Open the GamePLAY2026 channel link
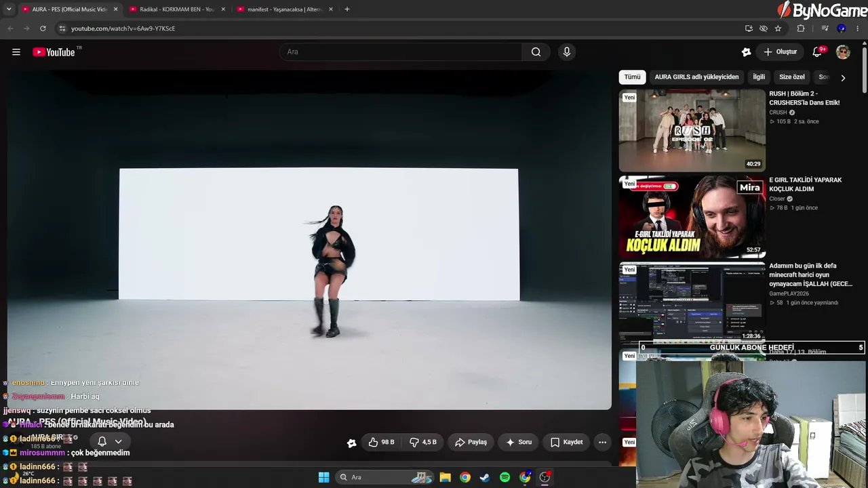Image resolution: width=868 pixels, height=488 pixels. click(x=789, y=293)
